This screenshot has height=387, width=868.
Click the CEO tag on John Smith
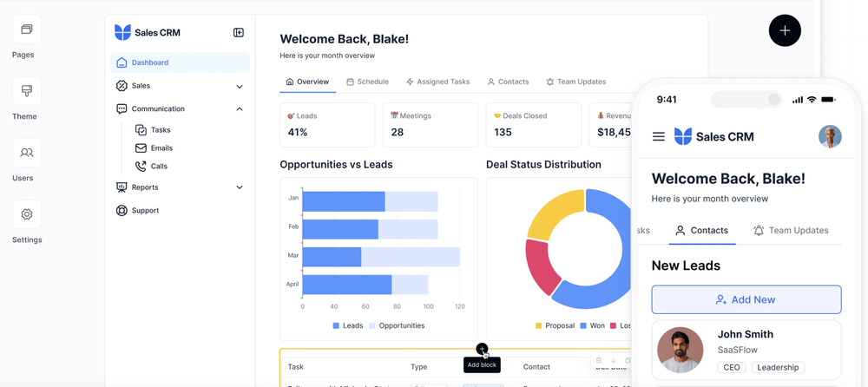point(732,367)
